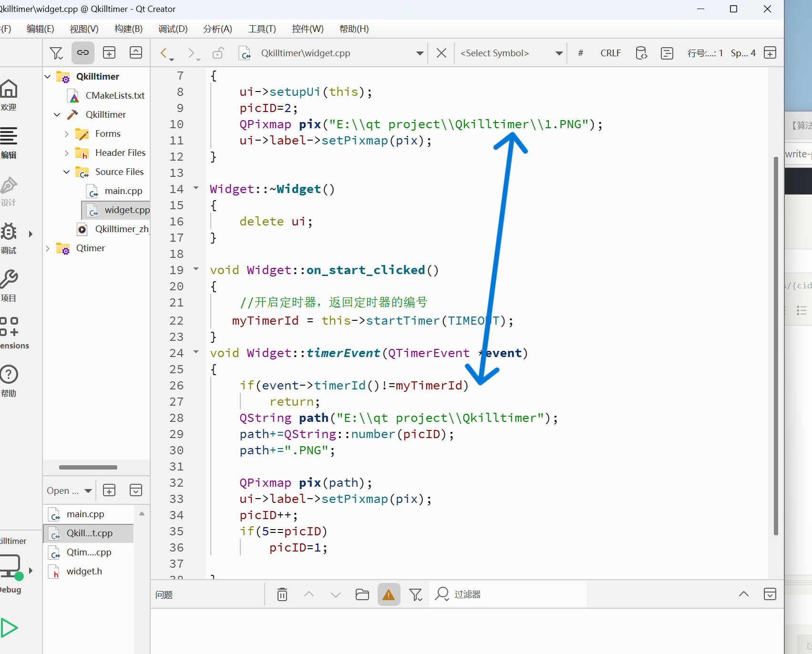Viewport: 812px width, 654px height.
Task: Click the filter tree icon in project panel
Action: coord(56,53)
